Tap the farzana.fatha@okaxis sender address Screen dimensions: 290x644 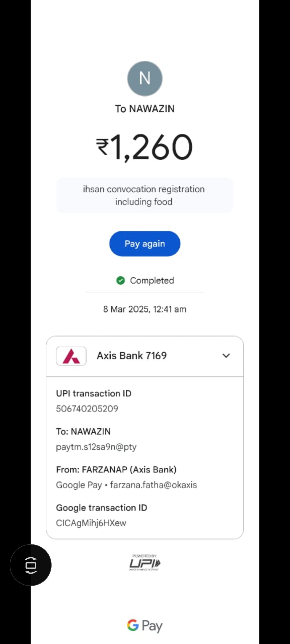153,485
